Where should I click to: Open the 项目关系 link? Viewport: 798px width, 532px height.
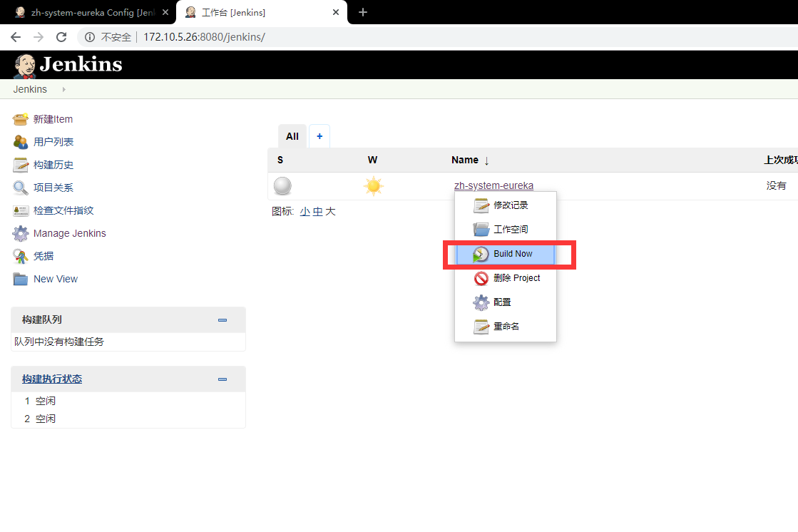point(53,188)
